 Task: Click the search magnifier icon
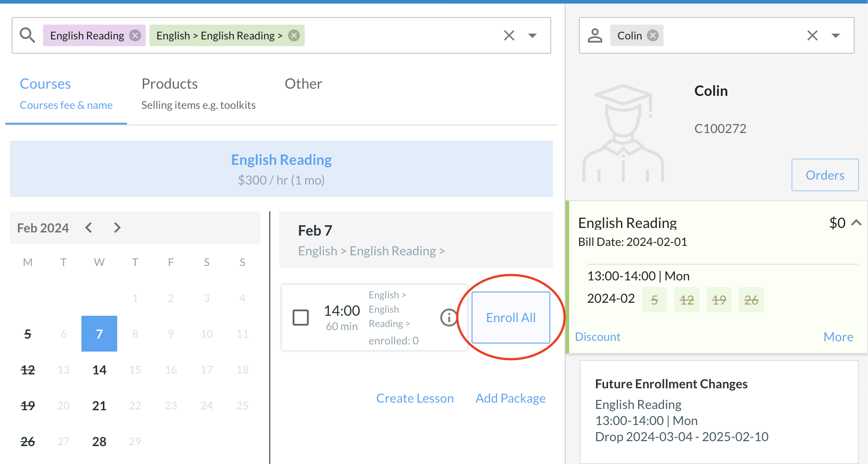[x=27, y=35]
